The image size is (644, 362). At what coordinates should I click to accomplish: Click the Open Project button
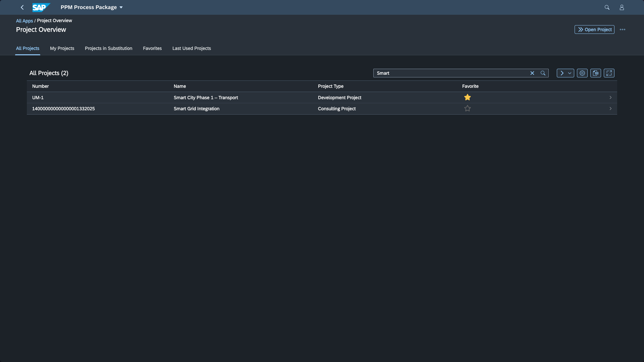tap(594, 29)
